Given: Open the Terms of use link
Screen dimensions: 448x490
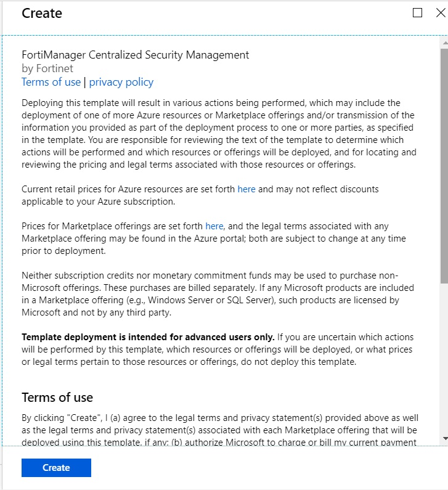Looking at the screenshot, I should (x=51, y=82).
